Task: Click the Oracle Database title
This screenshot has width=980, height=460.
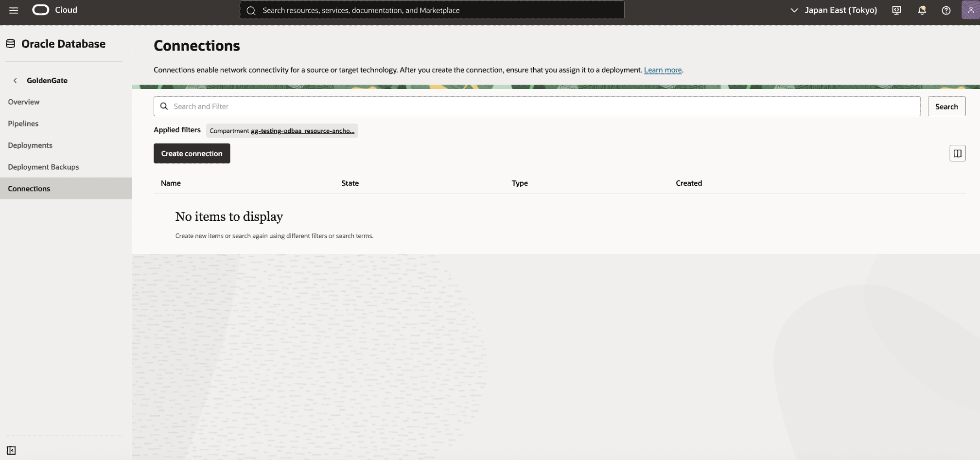Action: tap(63, 44)
